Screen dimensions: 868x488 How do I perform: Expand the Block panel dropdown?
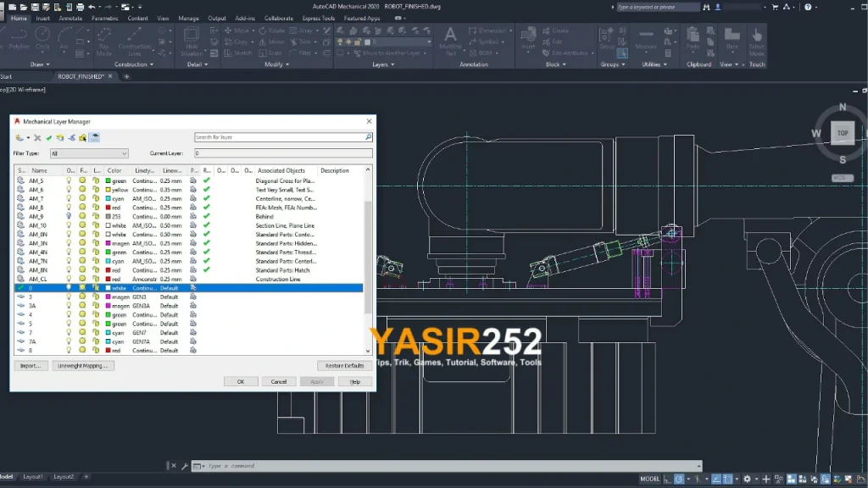pyautogui.click(x=555, y=64)
